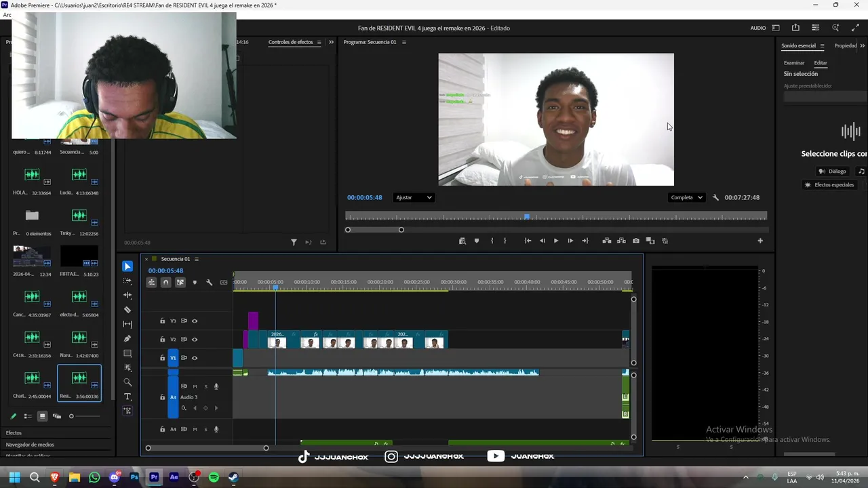Screen dimensions: 868x488
Task: Toggle V2 track output eye
Action: point(195,340)
